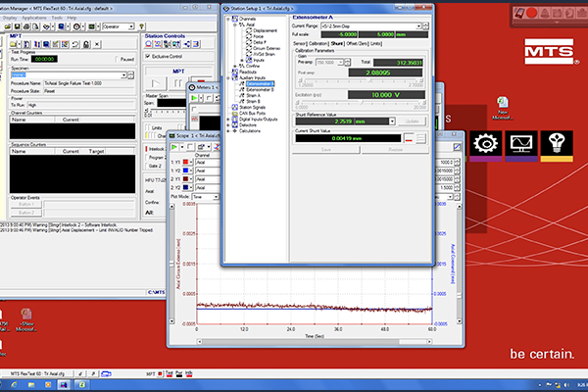
Task: Toggle the Paused checkbox in Test Progress
Action: [117, 59]
